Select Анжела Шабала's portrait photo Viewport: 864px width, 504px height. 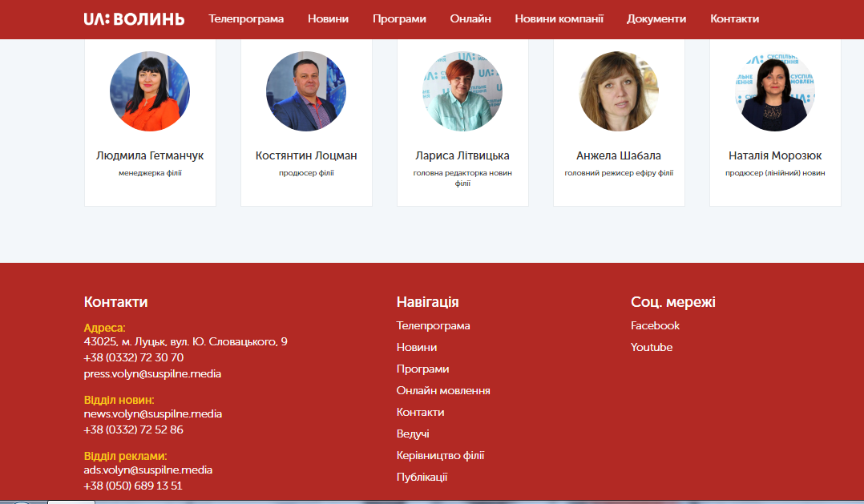[619, 91]
